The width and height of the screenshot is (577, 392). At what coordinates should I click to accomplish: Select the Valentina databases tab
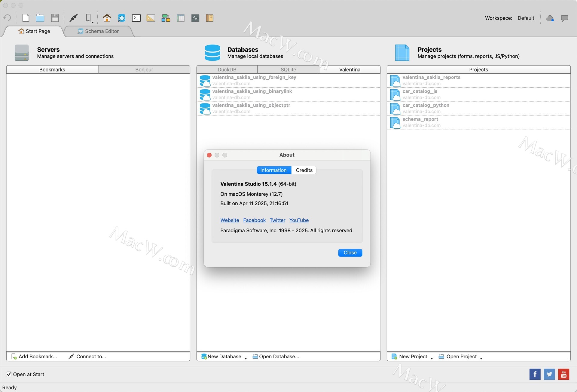pyautogui.click(x=350, y=69)
